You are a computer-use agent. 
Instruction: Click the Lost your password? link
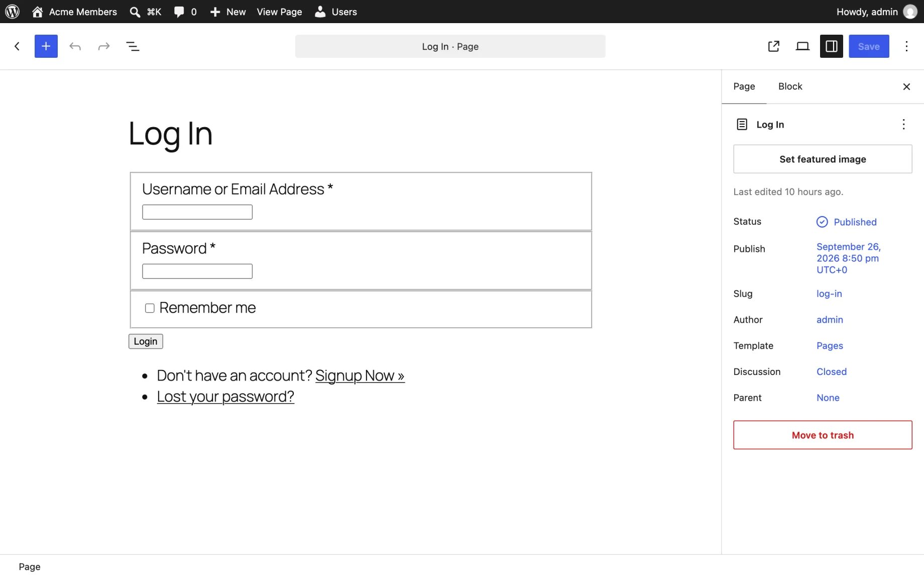[x=225, y=397]
